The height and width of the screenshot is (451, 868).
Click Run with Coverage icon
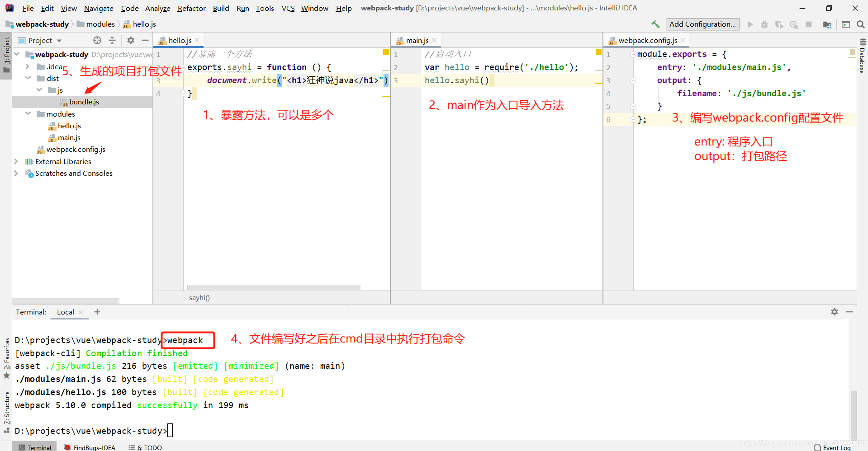point(779,24)
